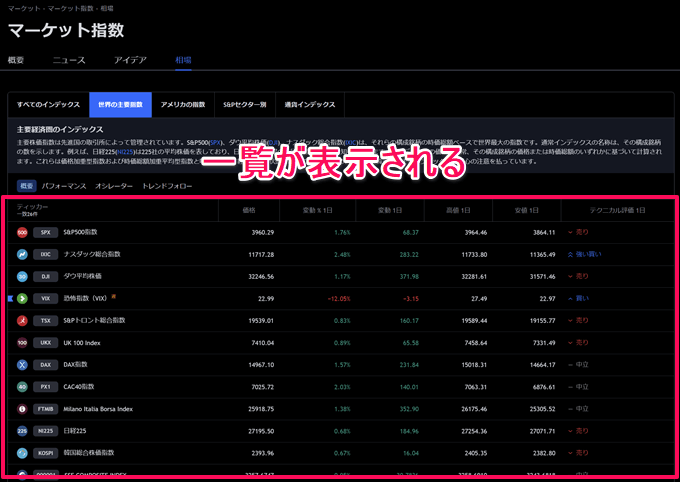Viewport: 680px width, 482px height.
Task: Switch to トレンドフォロー column view
Action: pyautogui.click(x=167, y=186)
